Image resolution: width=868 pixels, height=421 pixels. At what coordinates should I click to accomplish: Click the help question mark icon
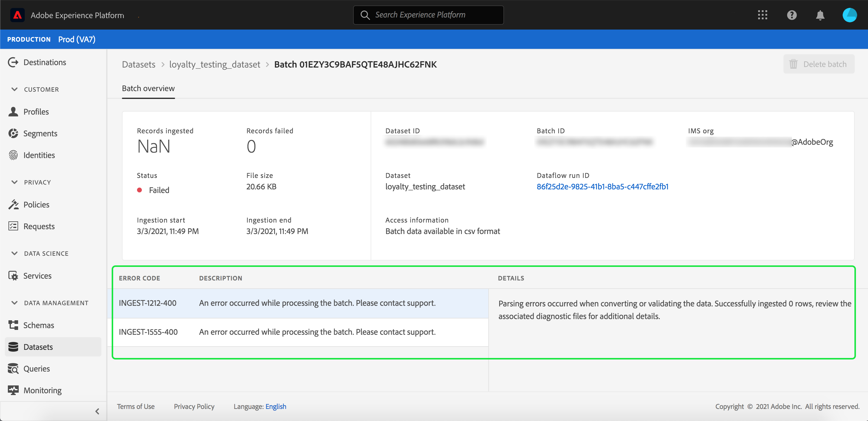click(792, 15)
